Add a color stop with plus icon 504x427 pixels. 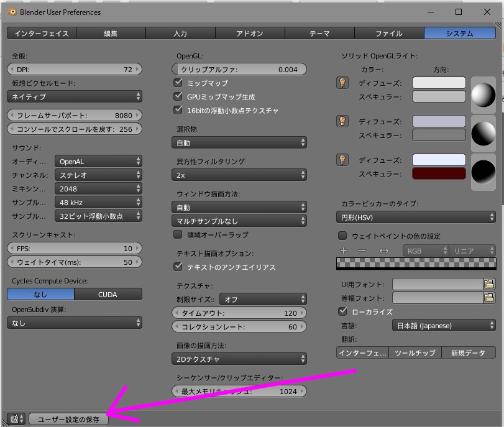(344, 250)
